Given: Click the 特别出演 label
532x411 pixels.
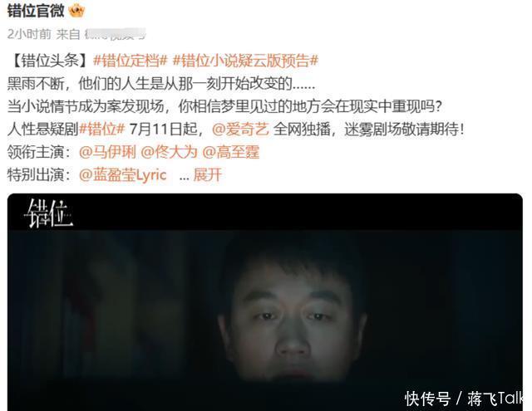Looking at the screenshot, I should click(x=39, y=175).
